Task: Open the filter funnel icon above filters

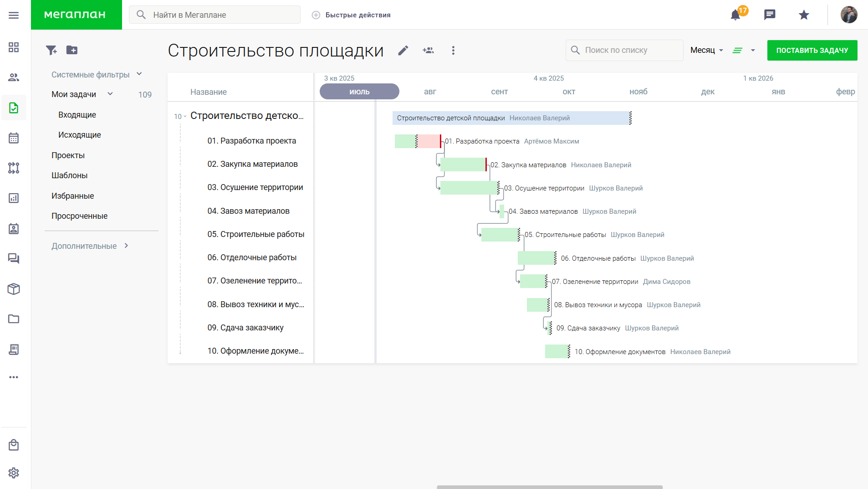Action: tap(51, 50)
